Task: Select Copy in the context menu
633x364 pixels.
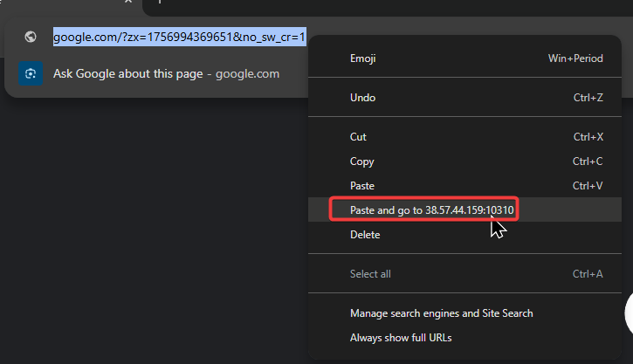Action: [x=464, y=161]
